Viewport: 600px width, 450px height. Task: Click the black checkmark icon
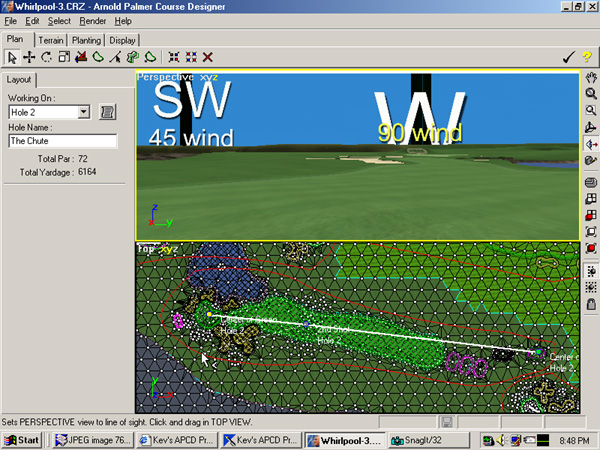click(x=569, y=57)
